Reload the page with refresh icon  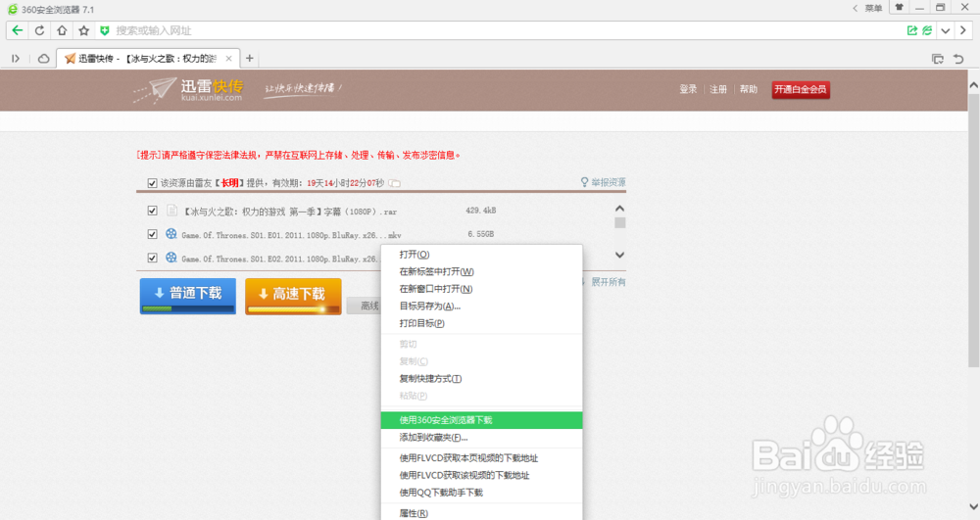39,30
